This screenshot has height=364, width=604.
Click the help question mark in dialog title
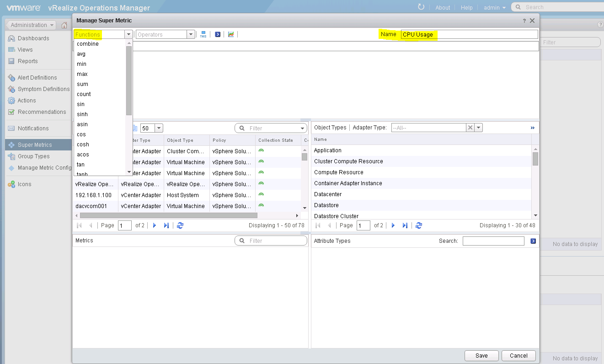pyautogui.click(x=524, y=21)
